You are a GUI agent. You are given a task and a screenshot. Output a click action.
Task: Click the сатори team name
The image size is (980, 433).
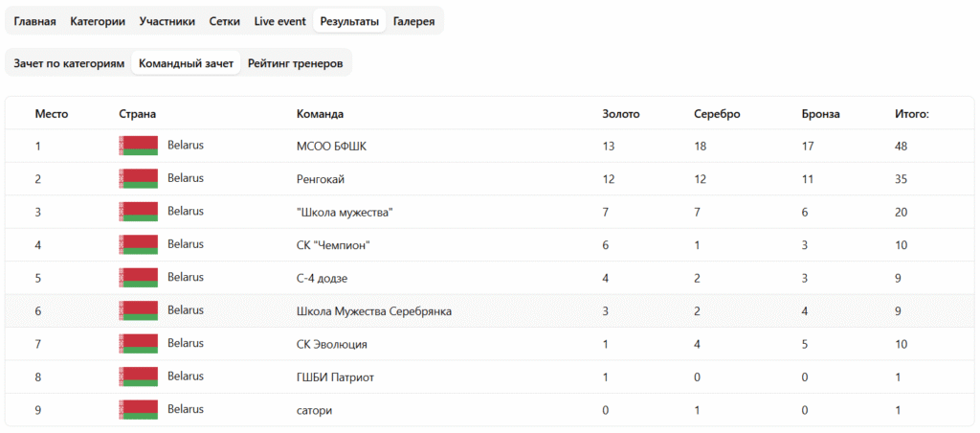(x=316, y=410)
